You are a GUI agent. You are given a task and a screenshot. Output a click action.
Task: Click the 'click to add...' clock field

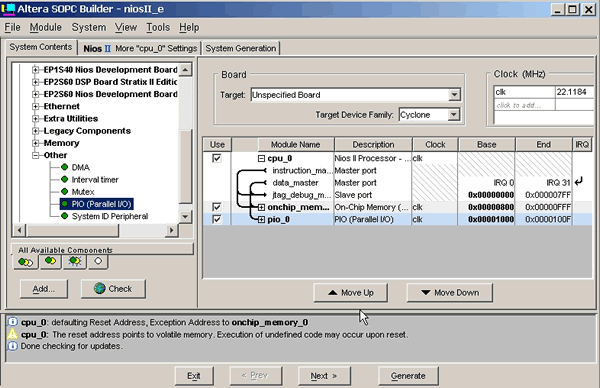(x=524, y=105)
